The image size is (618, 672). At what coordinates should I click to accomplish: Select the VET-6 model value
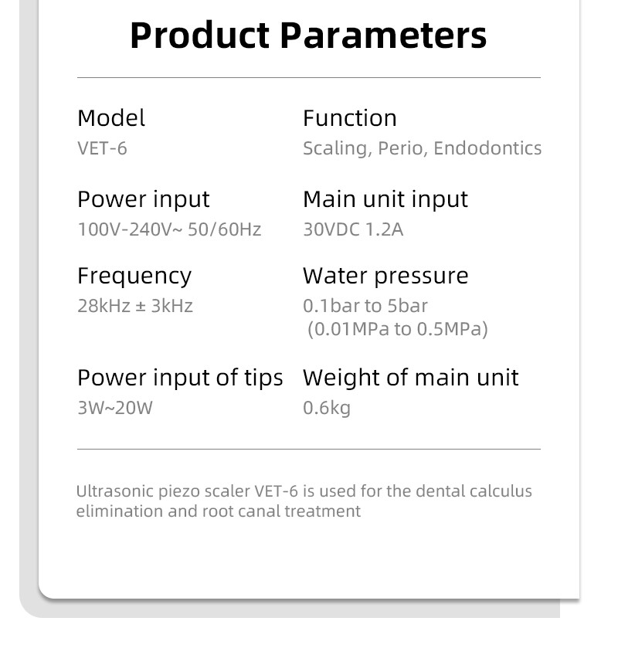(102, 148)
